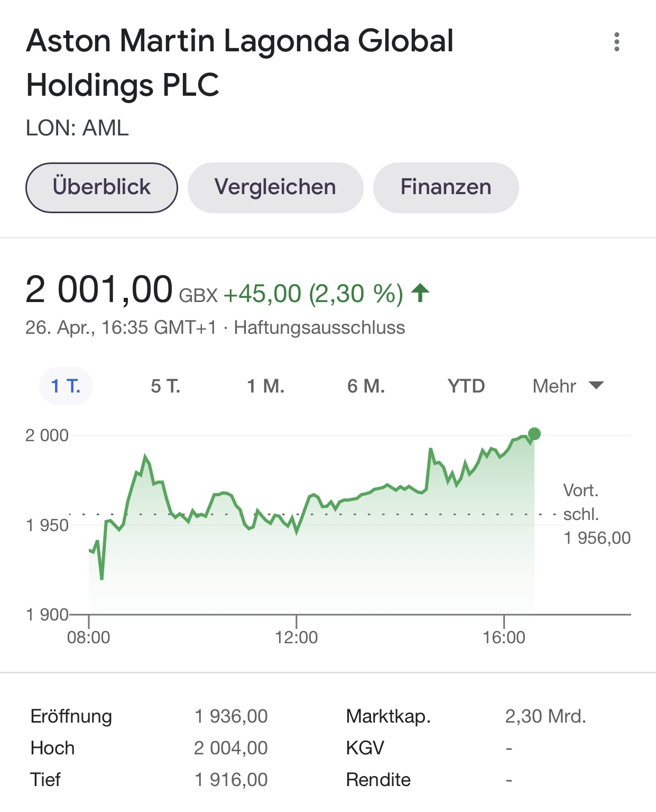Choose the 5 T. time range
Viewport: 656px width, 812px height.
click(x=165, y=386)
